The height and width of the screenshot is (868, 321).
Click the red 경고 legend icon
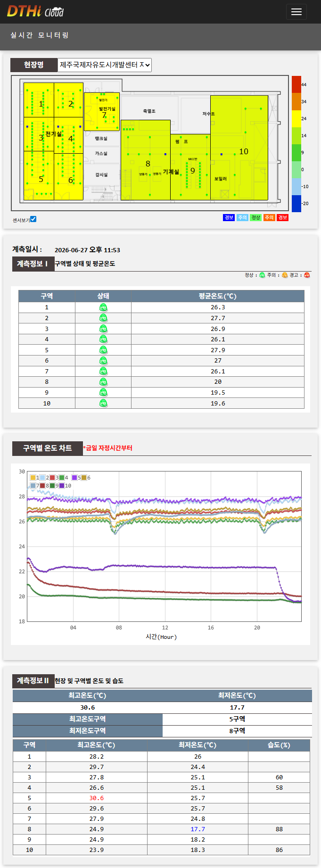point(307,275)
